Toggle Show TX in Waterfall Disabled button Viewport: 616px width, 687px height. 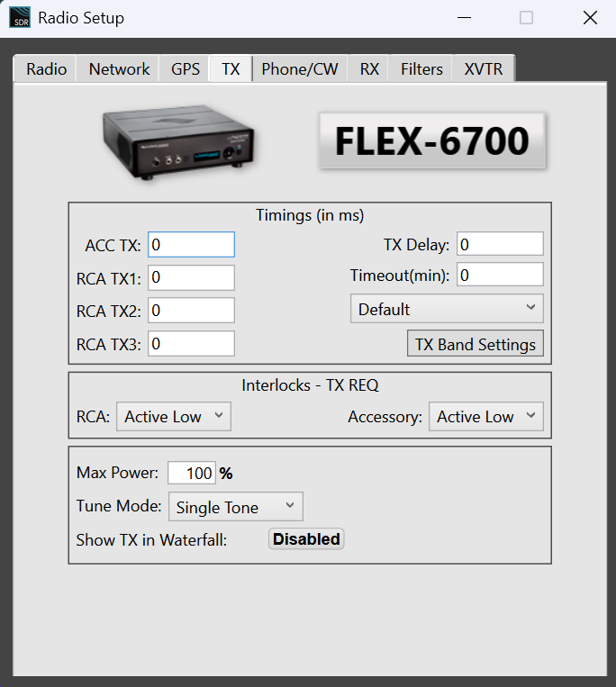306,539
